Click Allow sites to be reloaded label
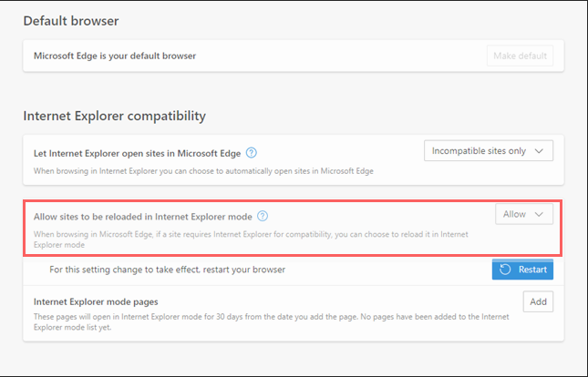The width and height of the screenshot is (588, 377). [x=143, y=217]
